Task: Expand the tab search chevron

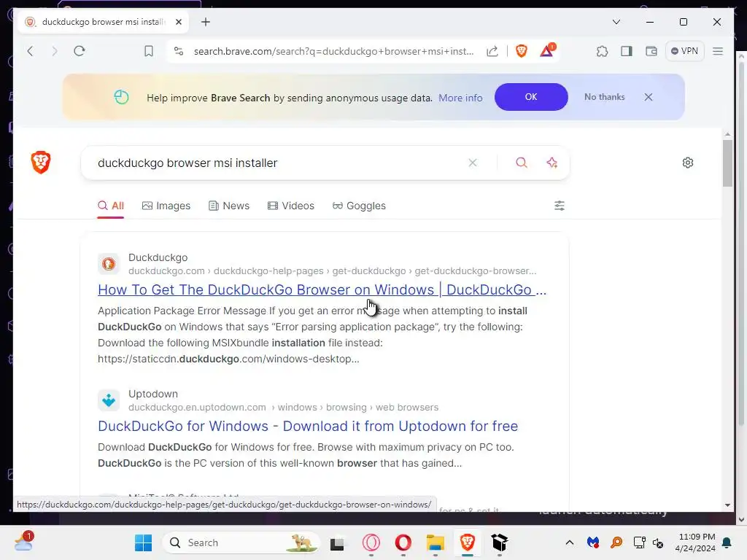Action: pos(616,22)
